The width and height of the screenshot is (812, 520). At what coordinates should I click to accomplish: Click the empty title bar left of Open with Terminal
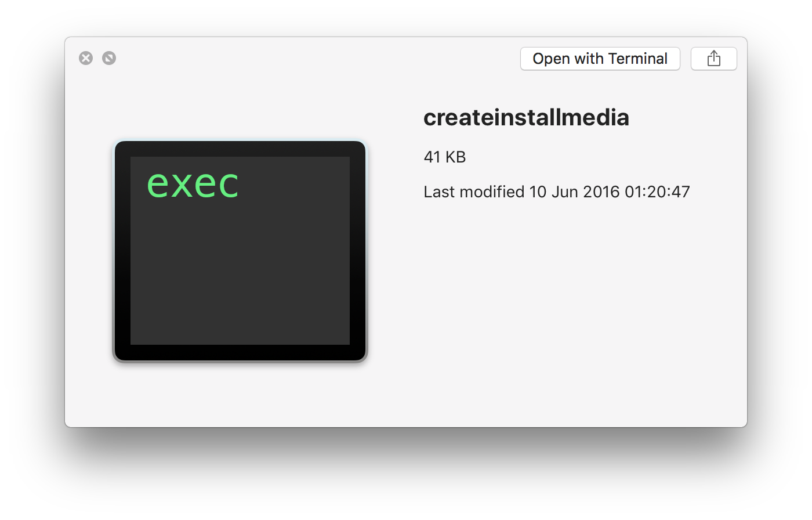318,58
